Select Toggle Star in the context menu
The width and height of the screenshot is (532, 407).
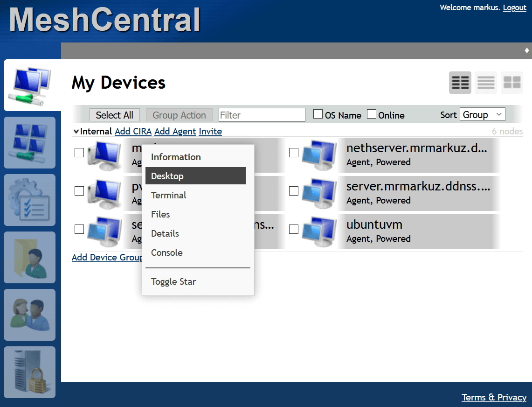tap(173, 281)
